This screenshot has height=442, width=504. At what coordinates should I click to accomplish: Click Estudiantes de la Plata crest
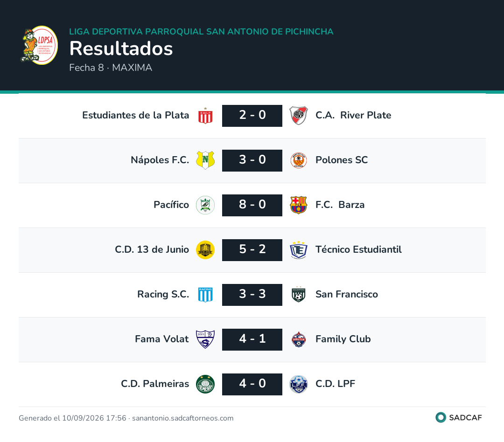click(x=205, y=116)
